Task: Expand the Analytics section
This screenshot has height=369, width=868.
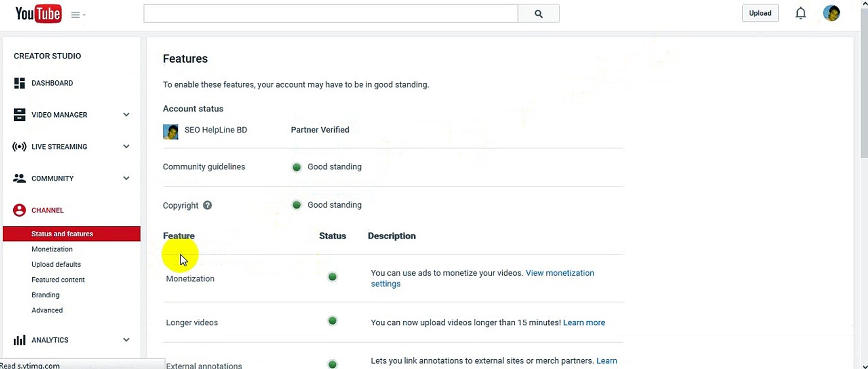Action: coord(126,340)
